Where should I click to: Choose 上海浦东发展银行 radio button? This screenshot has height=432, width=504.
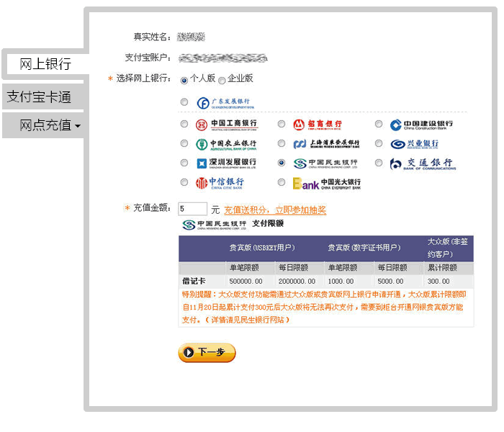pyautogui.click(x=282, y=143)
